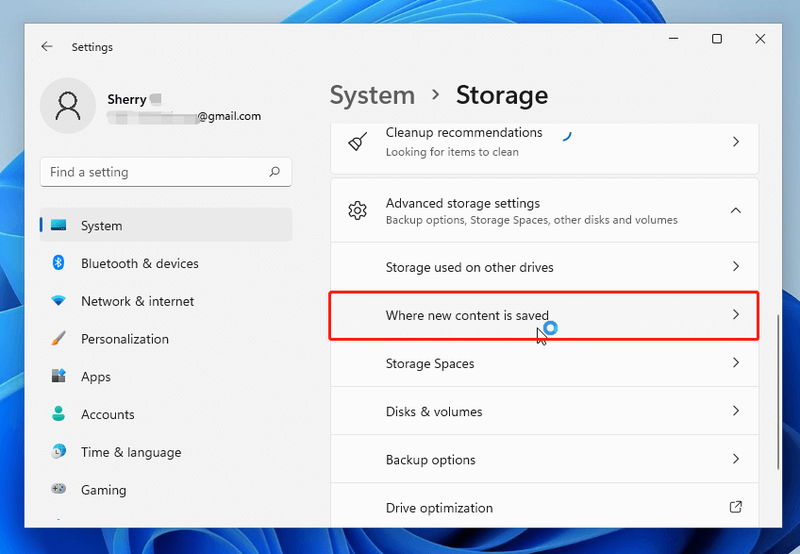The height and width of the screenshot is (554, 800).
Task: Click the user profile avatar icon
Action: [68, 106]
